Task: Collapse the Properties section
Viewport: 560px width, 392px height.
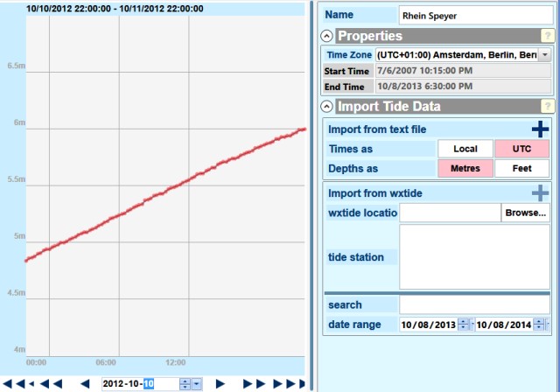Action: [327, 37]
